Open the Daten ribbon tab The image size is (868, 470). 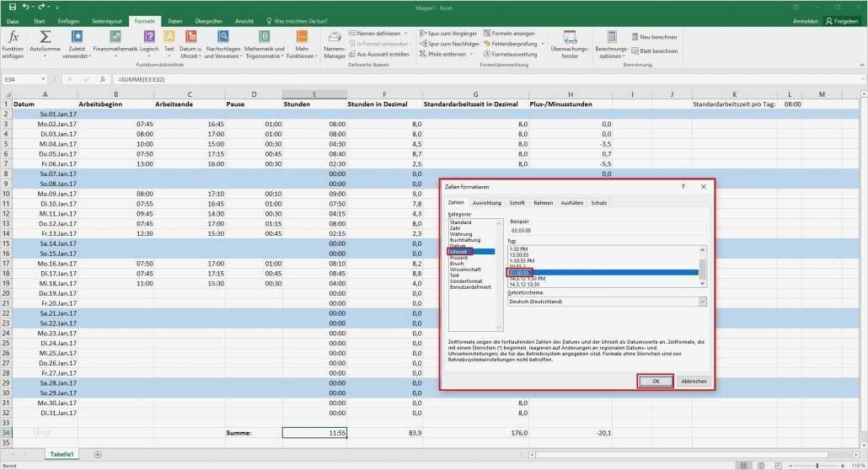tap(174, 19)
